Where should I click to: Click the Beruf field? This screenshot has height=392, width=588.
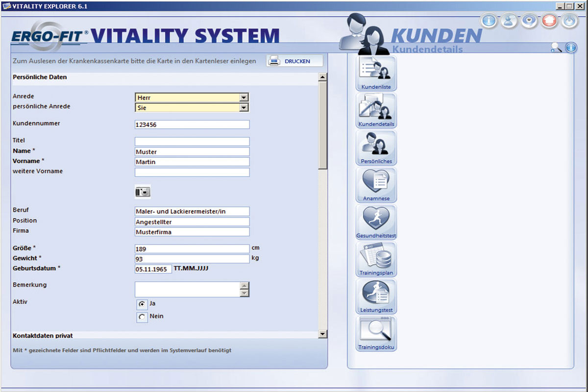tap(192, 211)
